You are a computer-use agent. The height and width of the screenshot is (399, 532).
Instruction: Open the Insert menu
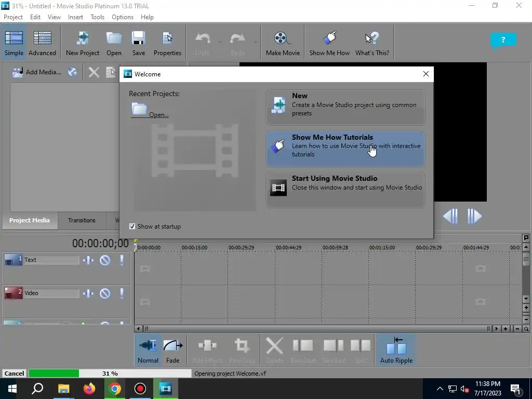[x=75, y=17]
